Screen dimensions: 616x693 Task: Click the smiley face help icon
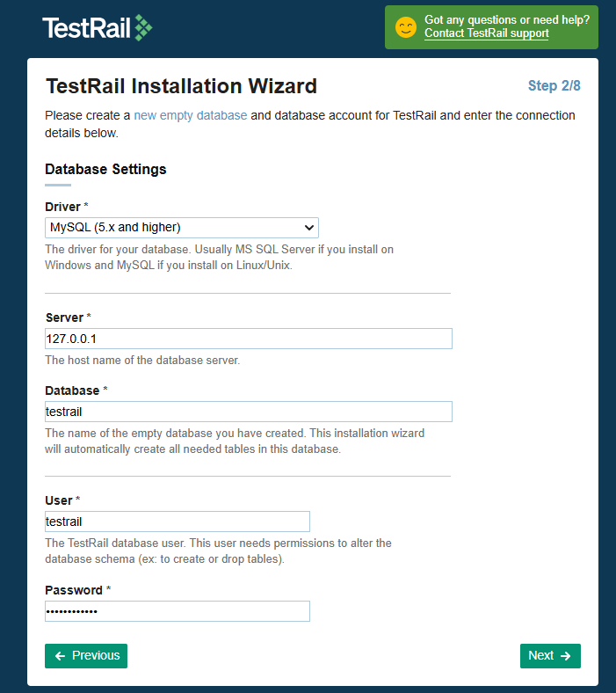[405, 27]
